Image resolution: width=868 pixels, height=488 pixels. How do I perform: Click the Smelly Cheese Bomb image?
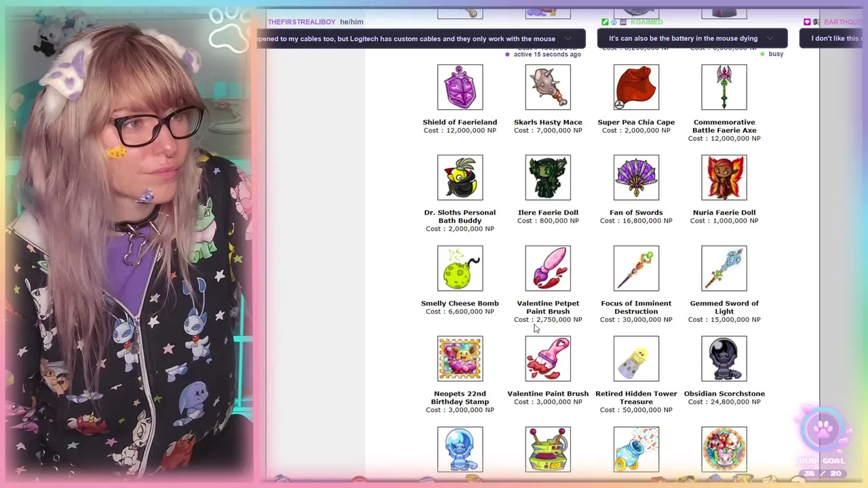(460, 268)
